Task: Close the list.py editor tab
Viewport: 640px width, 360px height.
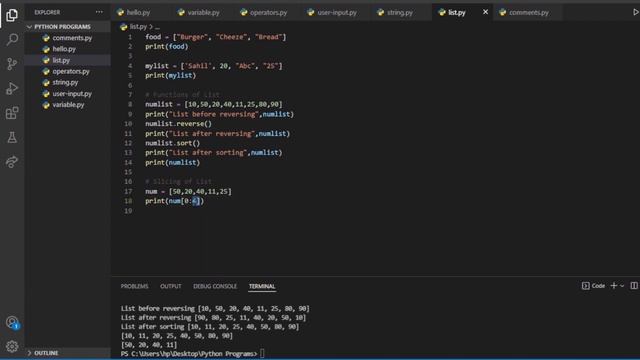Action: click(485, 12)
